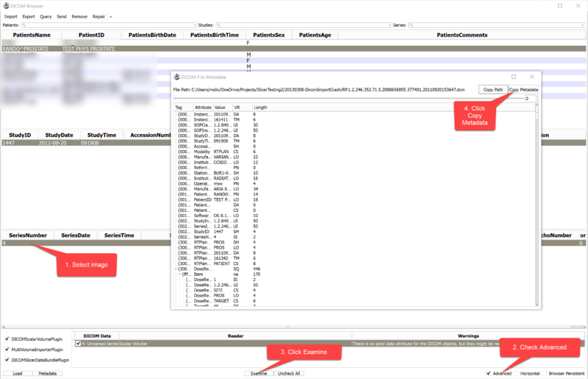Click the Attribute column header in metadata

click(x=203, y=107)
